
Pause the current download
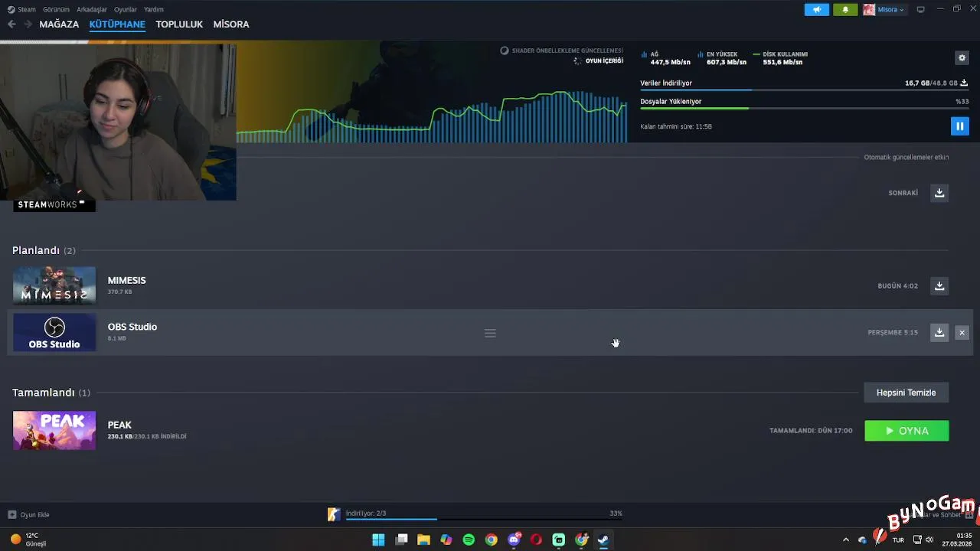(959, 126)
